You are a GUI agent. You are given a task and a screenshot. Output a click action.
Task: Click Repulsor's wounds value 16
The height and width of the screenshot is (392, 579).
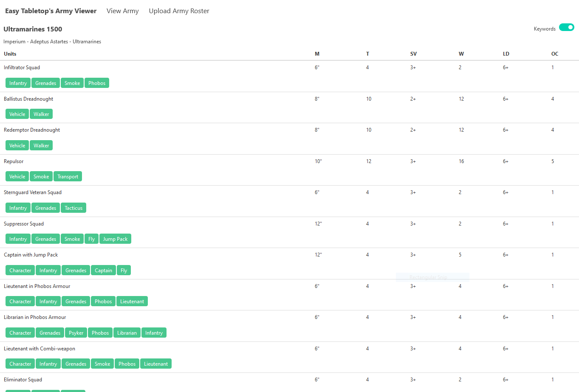(x=461, y=161)
